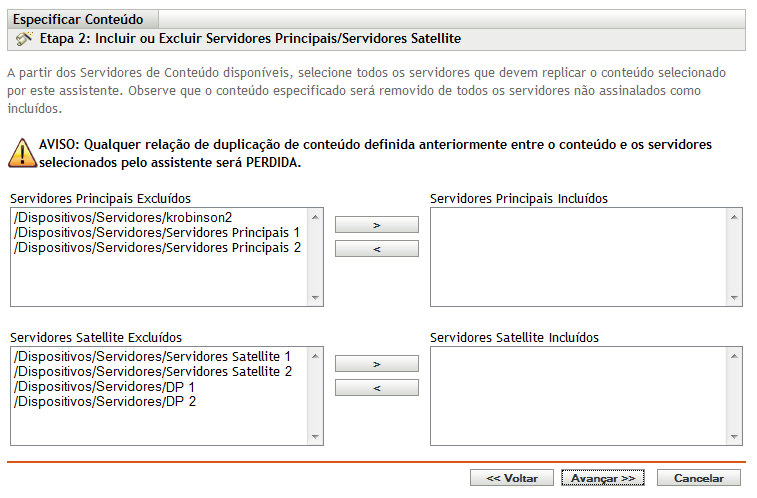Select /Dispositivos/Servidores/DP 1 entry
This screenshot has height=498, width=757.
point(105,386)
